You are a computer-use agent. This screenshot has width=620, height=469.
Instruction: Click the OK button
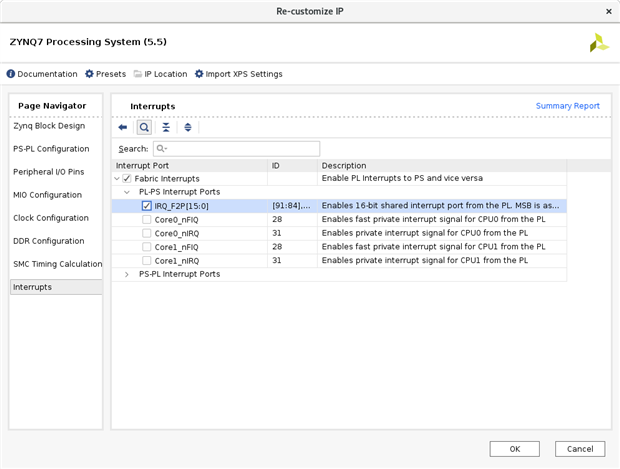tap(514, 449)
